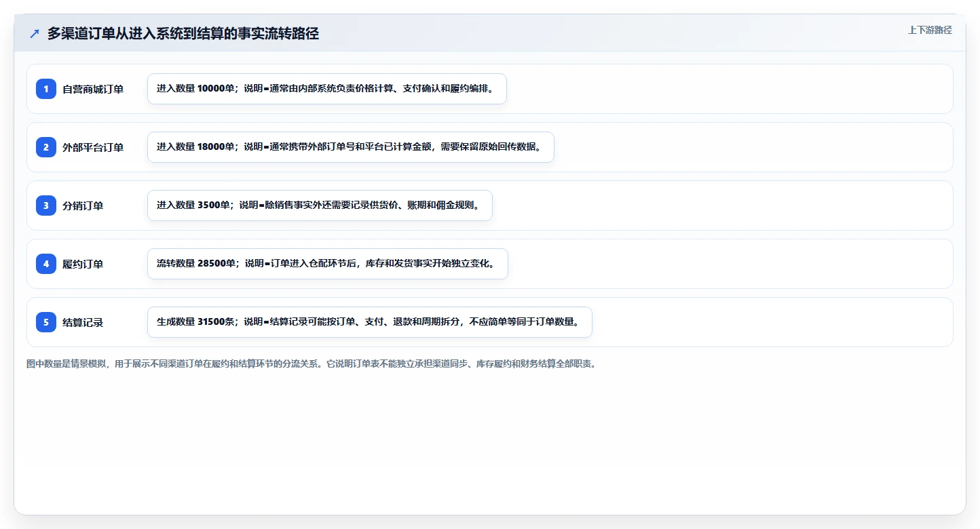Click the 结算记录 label
The image size is (980, 529).
point(83,322)
